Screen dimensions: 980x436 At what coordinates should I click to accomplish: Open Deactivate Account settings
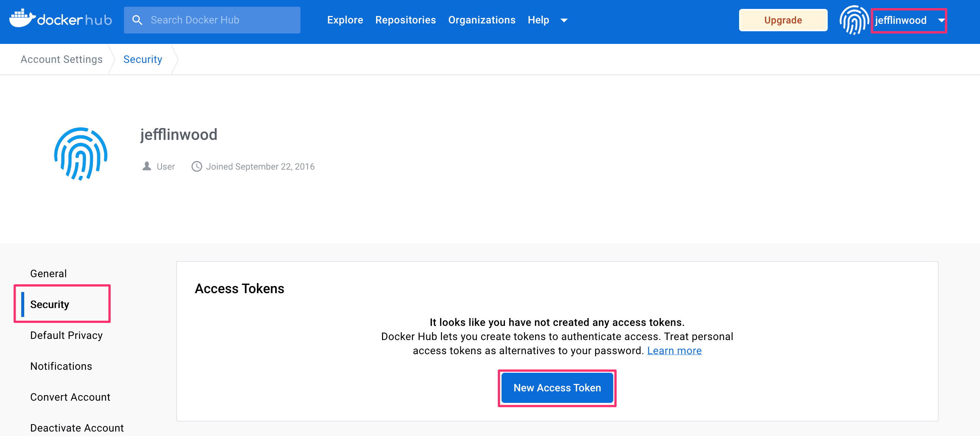pyautogui.click(x=77, y=428)
